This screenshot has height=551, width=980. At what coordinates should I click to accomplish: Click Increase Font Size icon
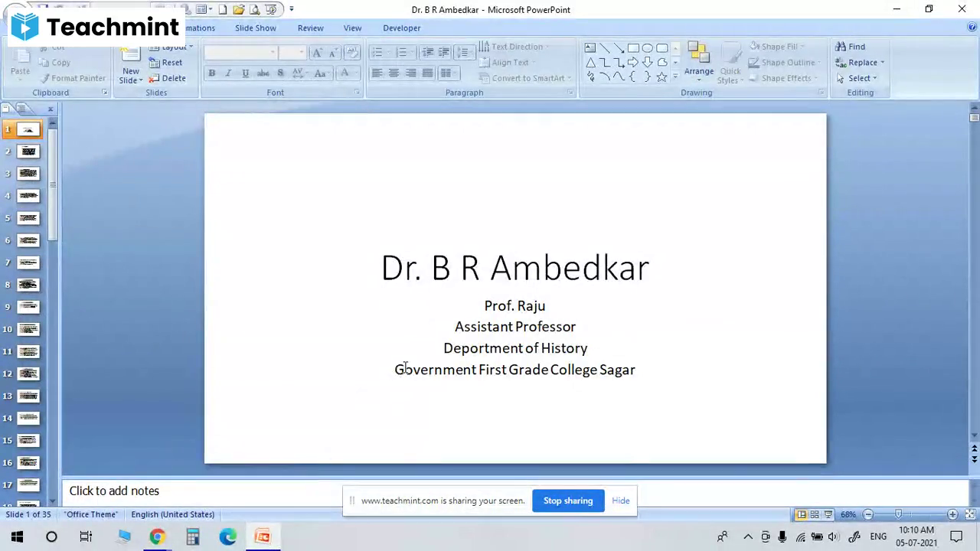317,52
